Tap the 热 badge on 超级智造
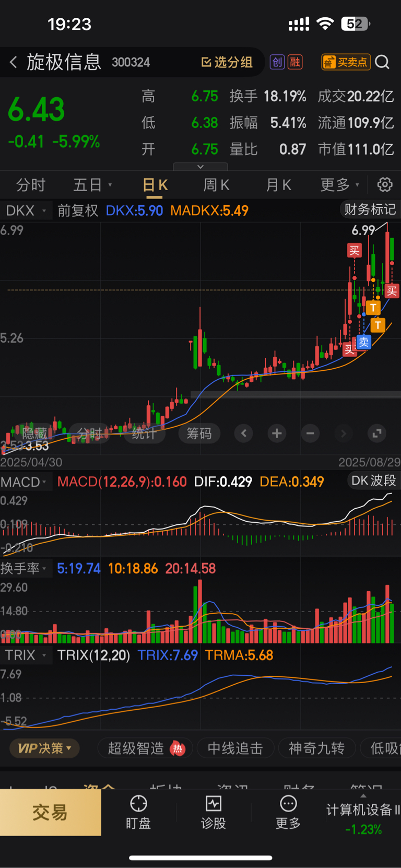The height and width of the screenshot is (868, 401). 178,749
